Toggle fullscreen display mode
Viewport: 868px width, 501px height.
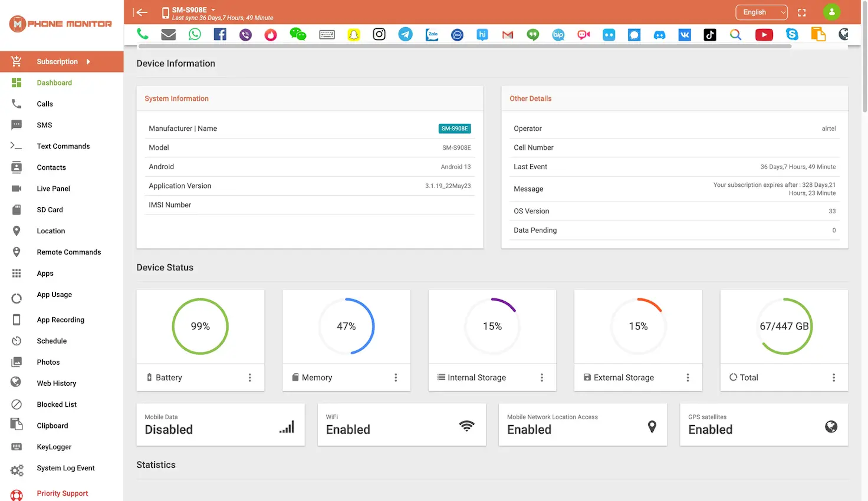click(802, 12)
